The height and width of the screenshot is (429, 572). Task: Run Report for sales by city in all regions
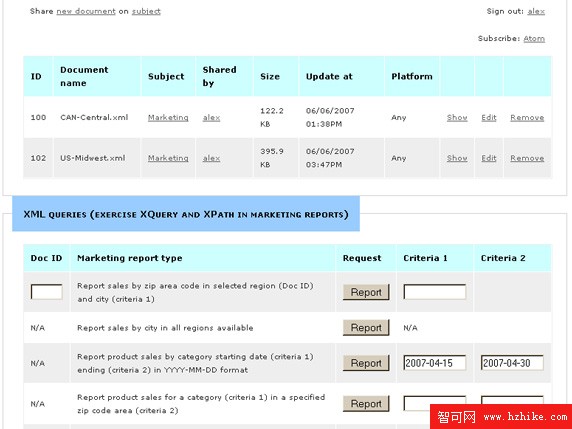pyautogui.click(x=366, y=328)
